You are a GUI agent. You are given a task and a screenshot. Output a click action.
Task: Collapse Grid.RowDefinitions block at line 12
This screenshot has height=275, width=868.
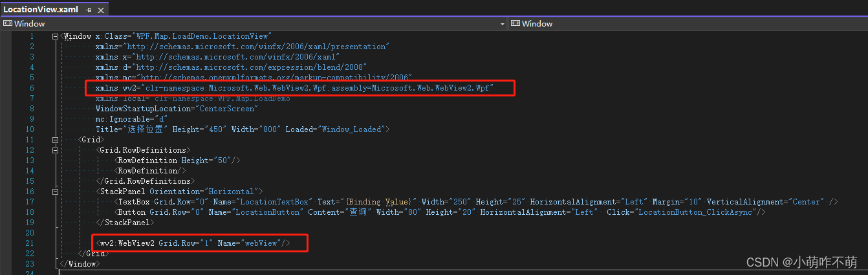tap(56, 150)
